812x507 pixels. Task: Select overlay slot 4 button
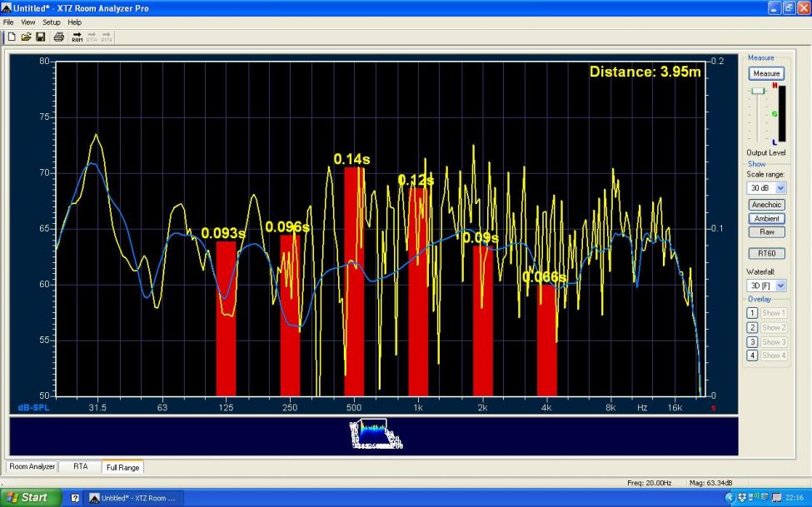(752, 355)
